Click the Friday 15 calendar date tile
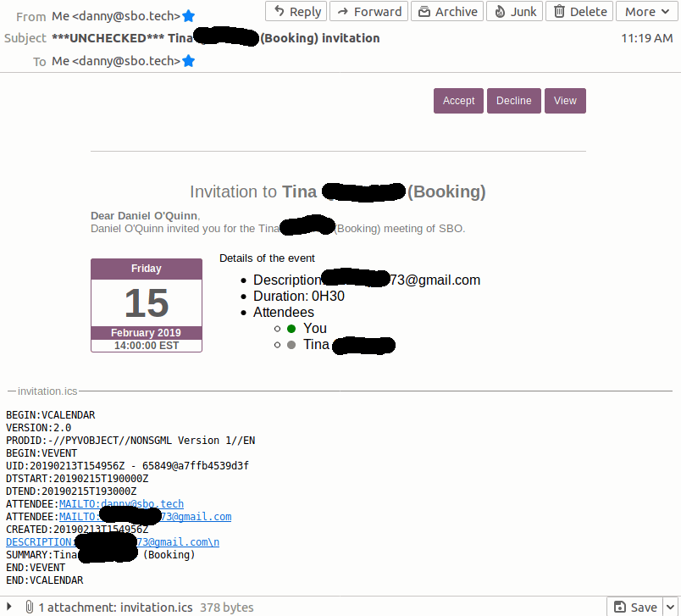 tap(147, 305)
